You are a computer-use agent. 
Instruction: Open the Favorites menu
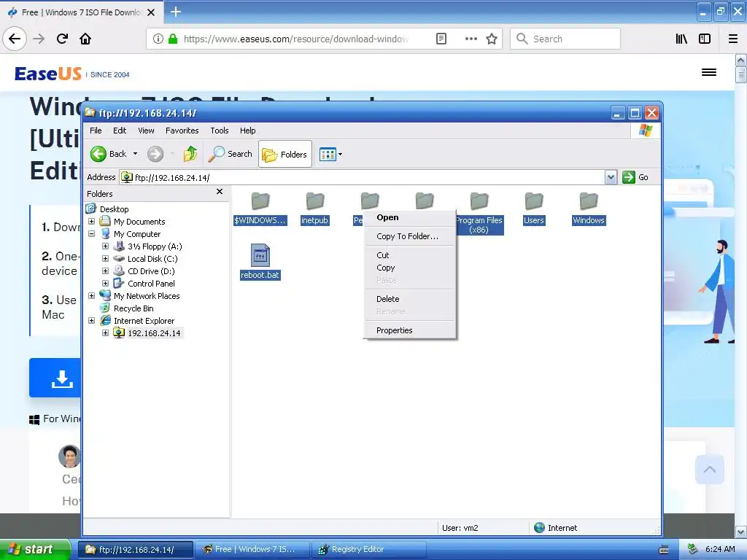coord(182,131)
